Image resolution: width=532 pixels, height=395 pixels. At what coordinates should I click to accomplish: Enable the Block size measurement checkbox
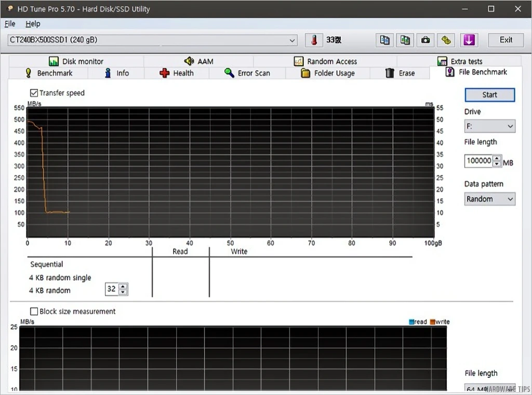(34, 311)
